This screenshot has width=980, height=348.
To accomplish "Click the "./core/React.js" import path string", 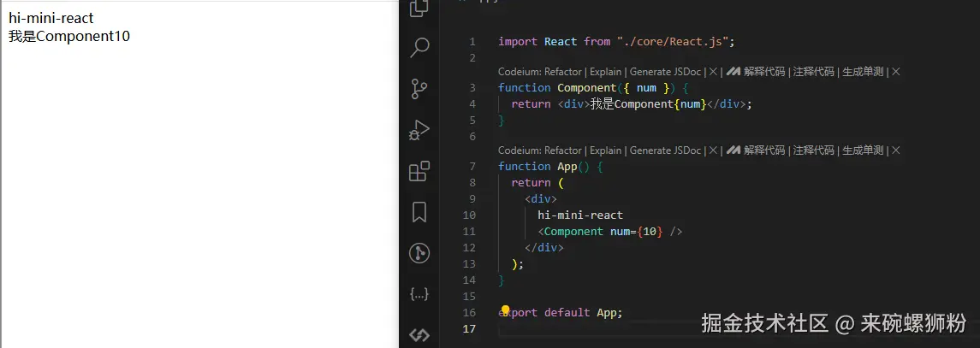I will (673, 42).
